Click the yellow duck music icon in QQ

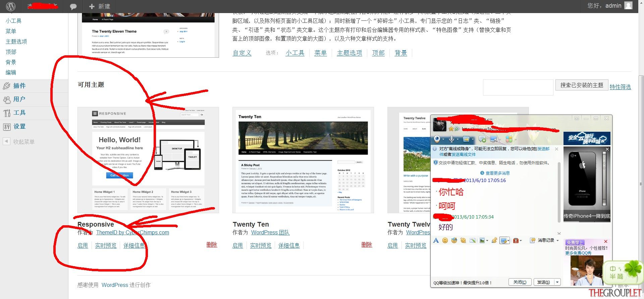coord(494,240)
